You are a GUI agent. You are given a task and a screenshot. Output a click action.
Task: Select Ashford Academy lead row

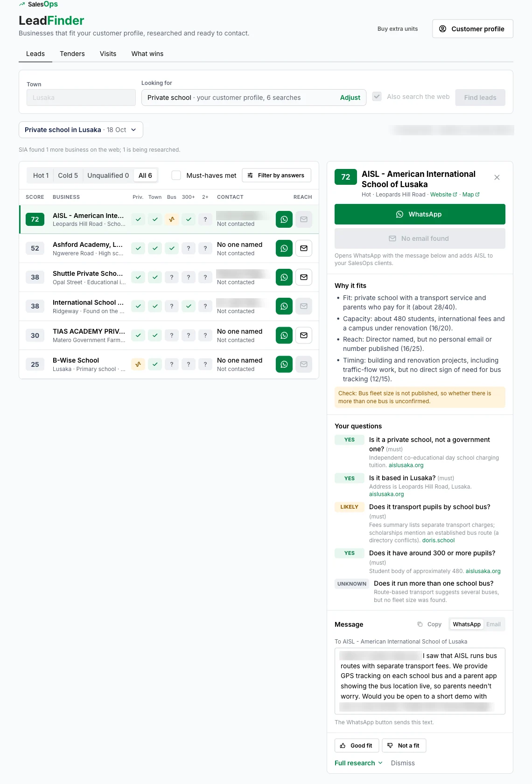point(169,248)
